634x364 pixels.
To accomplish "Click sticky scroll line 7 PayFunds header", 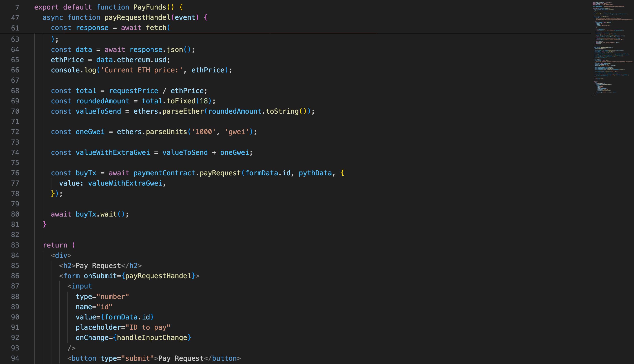I will point(108,7).
